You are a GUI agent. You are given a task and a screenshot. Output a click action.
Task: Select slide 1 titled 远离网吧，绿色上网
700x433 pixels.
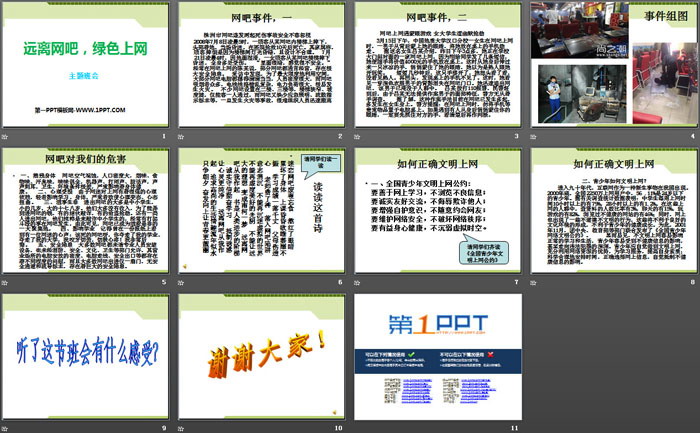click(85, 65)
